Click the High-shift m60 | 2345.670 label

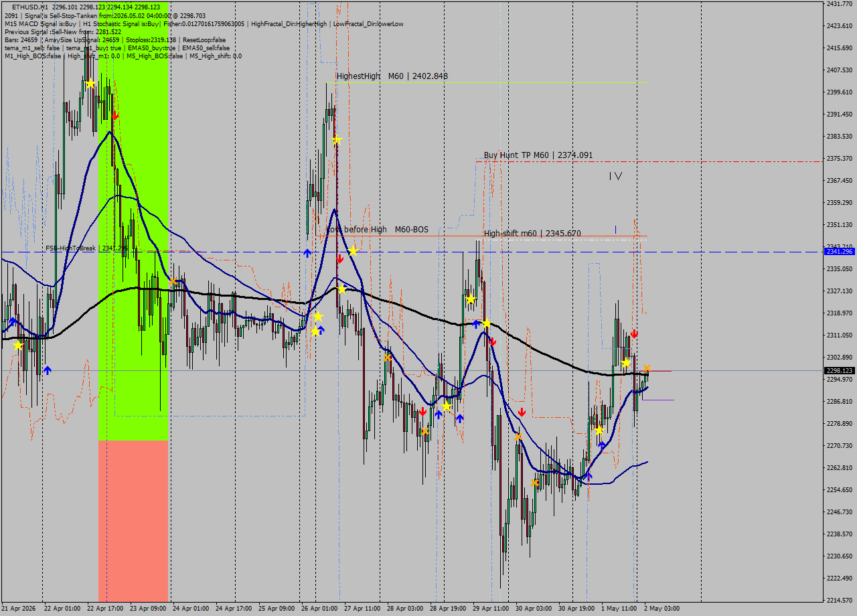click(x=532, y=234)
